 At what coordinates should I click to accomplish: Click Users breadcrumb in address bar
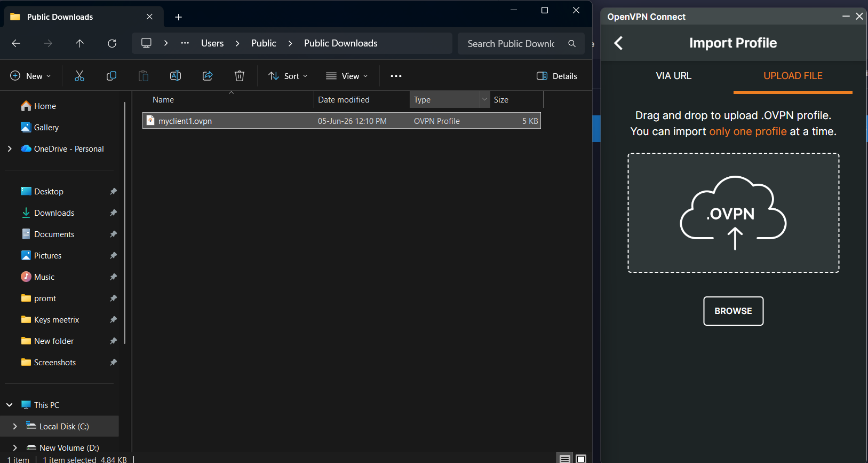point(212,43)
